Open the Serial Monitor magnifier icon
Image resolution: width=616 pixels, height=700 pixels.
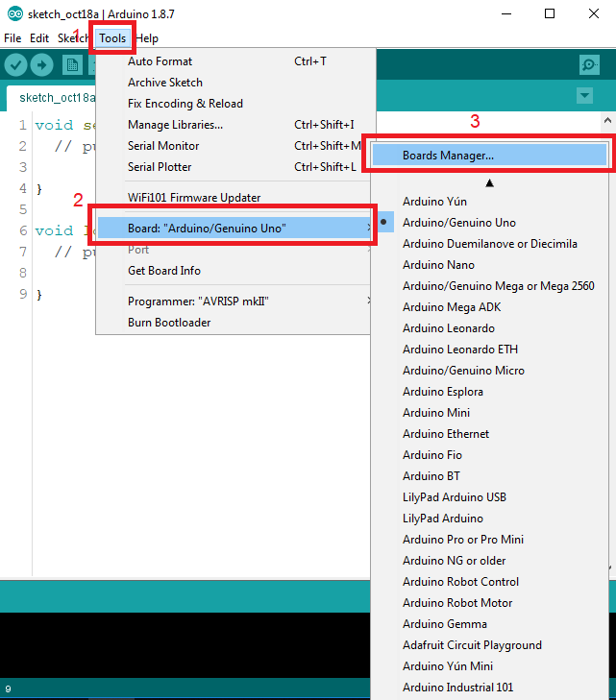click(x=589, y=65)
